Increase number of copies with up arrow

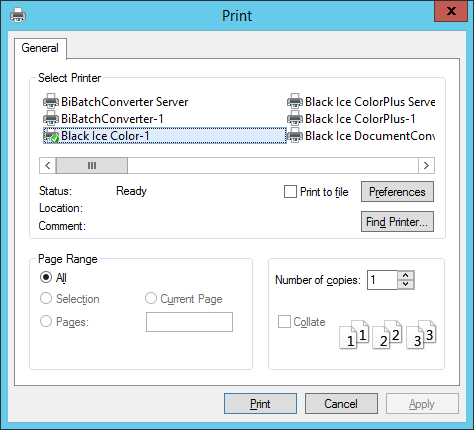406,275
